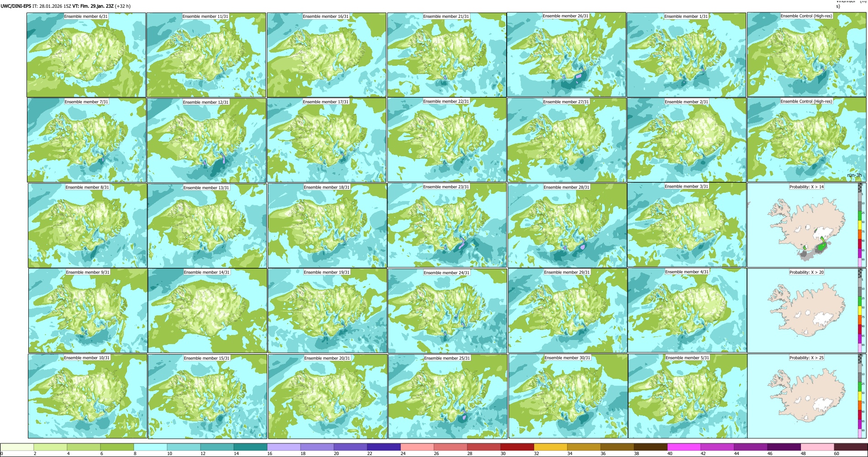
Task: Pick Ensemble member 18/31 panel
Action: pos(327,225)
